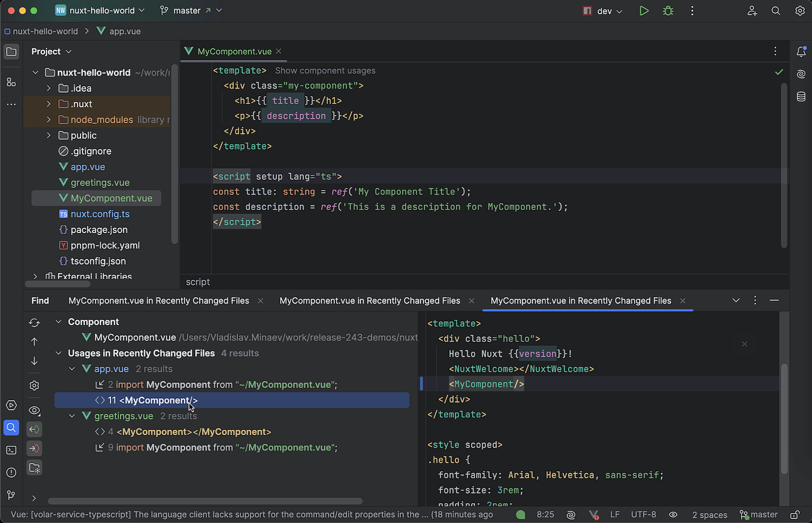Viewport: 812px width, 523px height.
Task: Open AI Assistant tool window
Action: point(801,74)
